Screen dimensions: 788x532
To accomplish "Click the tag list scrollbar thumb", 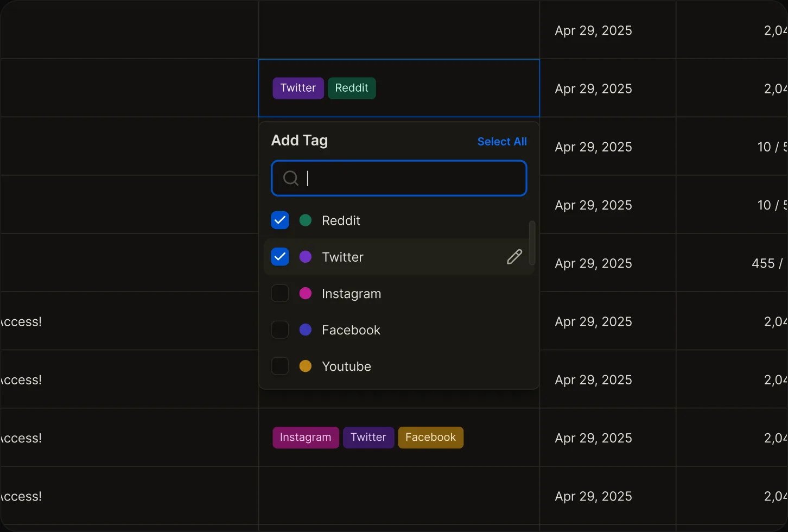I will pos(532,242).
